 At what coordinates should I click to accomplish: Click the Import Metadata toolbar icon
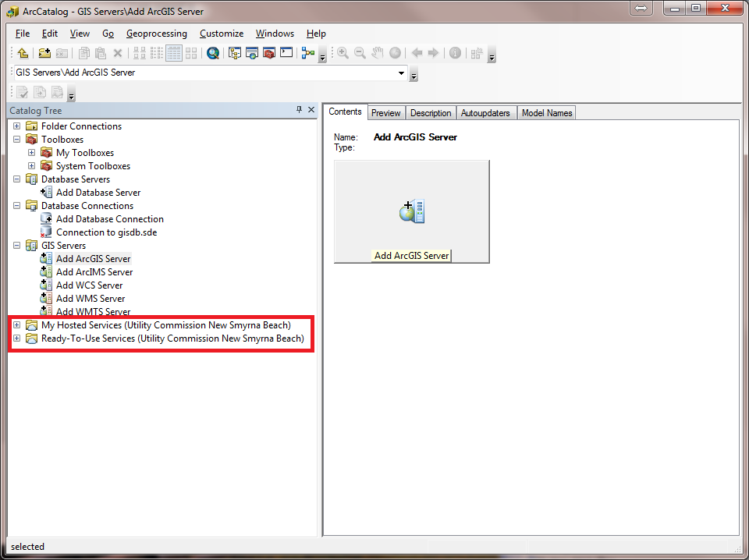(x=57, y=92)
